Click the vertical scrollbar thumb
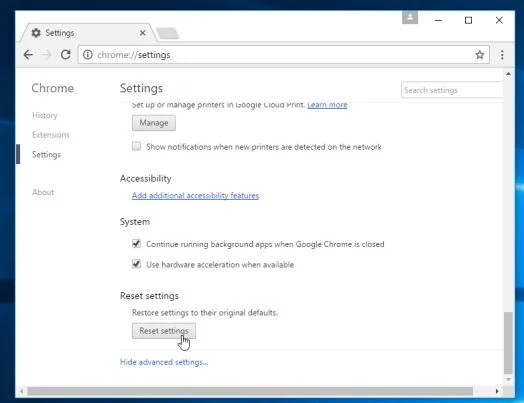This screenshot has width=524, height=403. coord(508,343)
